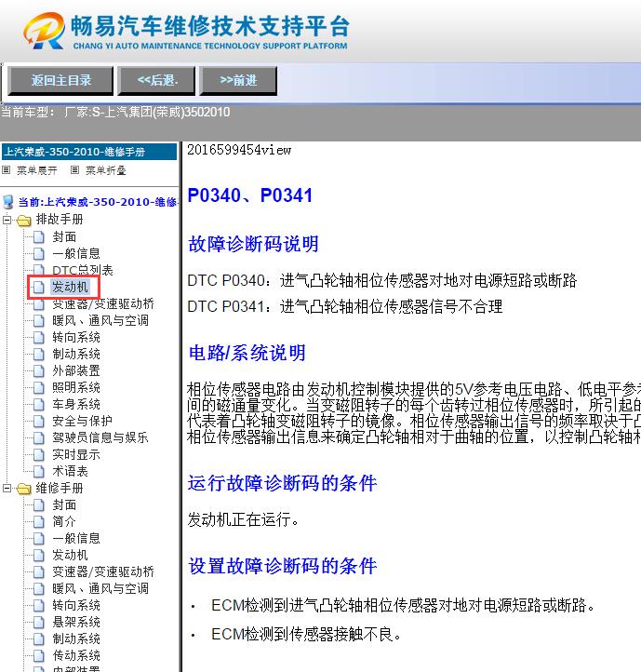Open DTC总列表 page
The image size is (641, 672).
82,271
